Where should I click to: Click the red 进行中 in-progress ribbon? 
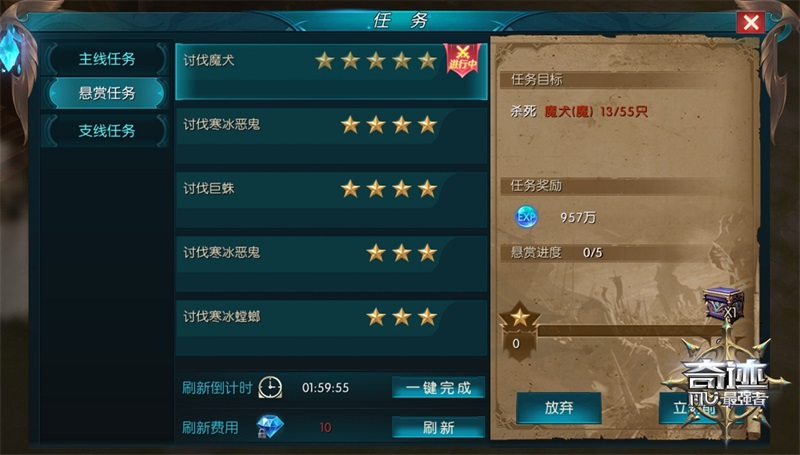(462, 60)
